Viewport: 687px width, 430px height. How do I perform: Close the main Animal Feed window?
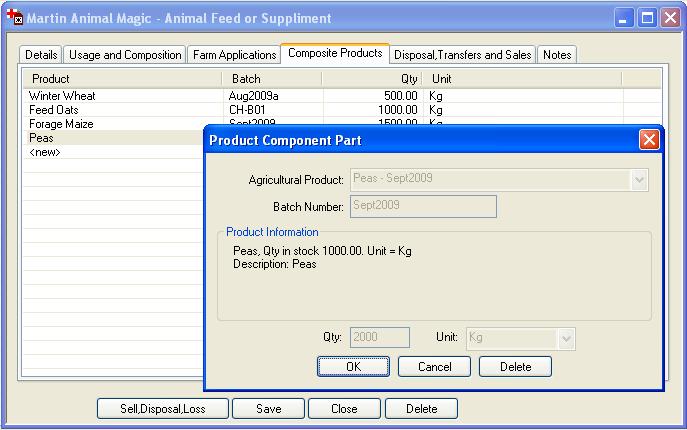[x=670, y=18]
